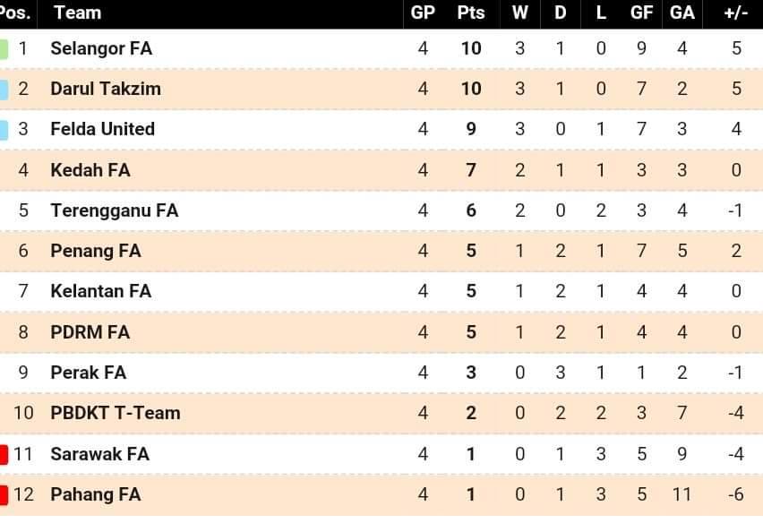The image size is (763, 532).
Task: Open PBDKT T-Team team link
Action: [x=116, y=413]
